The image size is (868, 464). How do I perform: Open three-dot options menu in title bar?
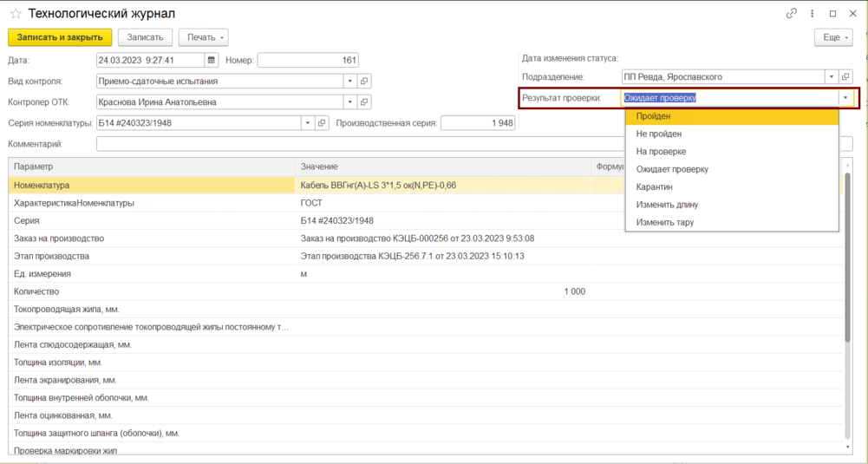(x=813, y=13)
